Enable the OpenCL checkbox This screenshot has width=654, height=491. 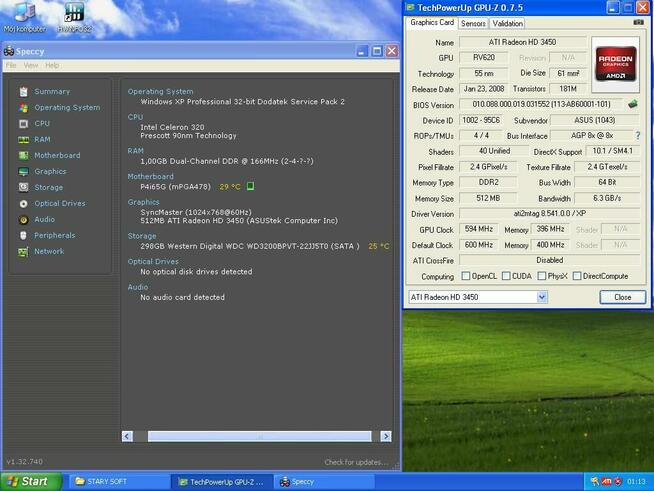pyautogui.click(x=466, y=276)
